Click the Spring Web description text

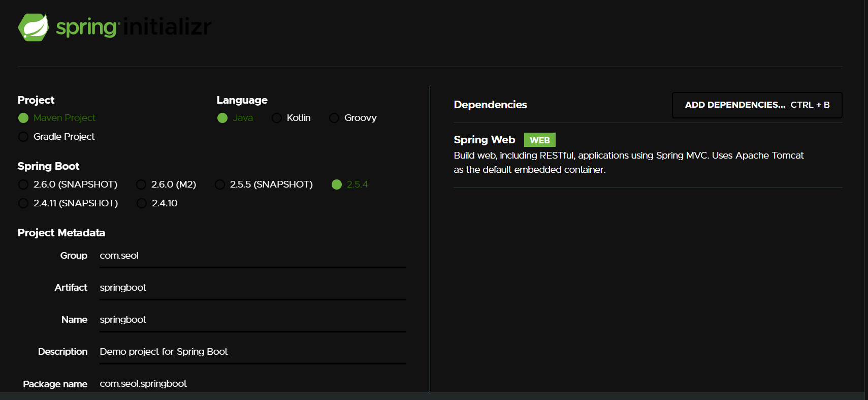coord(629,163)
